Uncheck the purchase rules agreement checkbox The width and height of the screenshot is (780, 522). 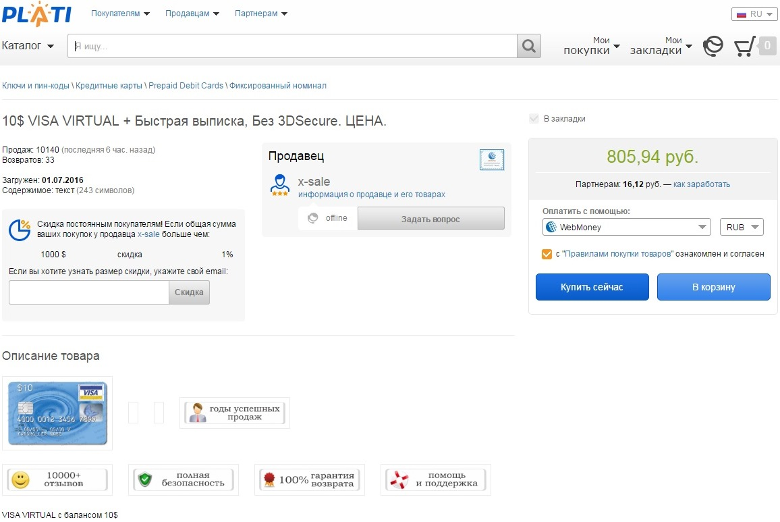click(x=547, y=254)
